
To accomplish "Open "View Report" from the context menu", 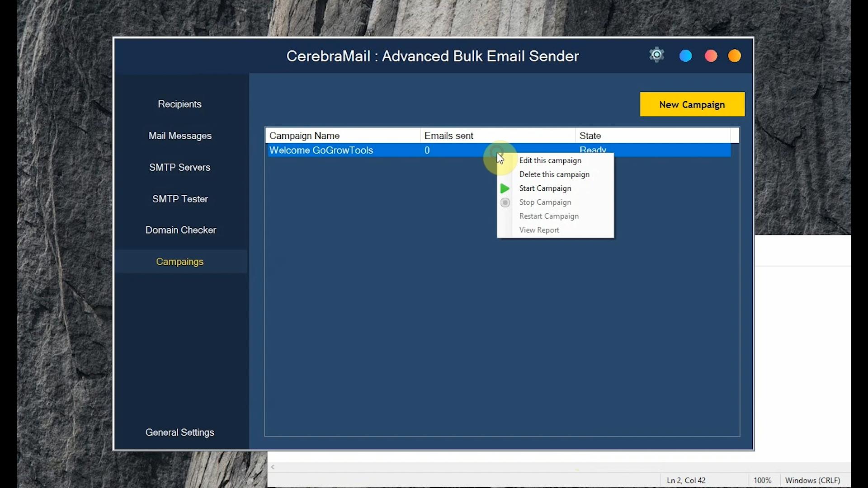I will (x=539, y=230).
